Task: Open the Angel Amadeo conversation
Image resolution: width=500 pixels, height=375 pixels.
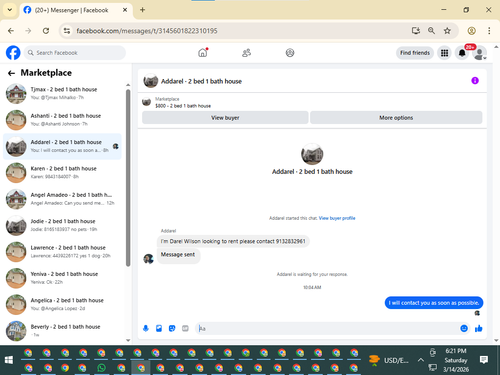Action: click(x=62, y=199)
